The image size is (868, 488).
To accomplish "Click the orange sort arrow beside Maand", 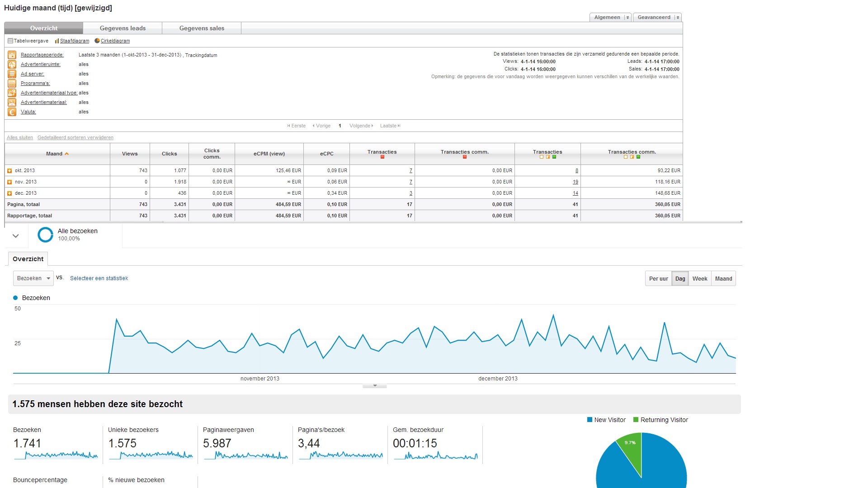I will click(67, 154).
